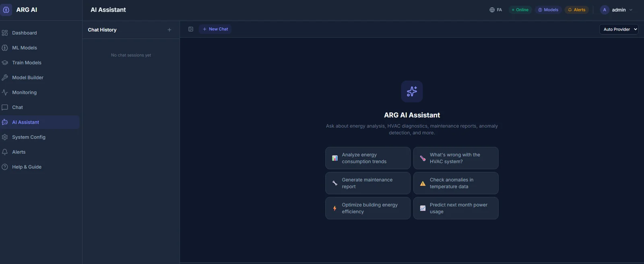Image resolution: width=644 pixels, height=264 pixels.
Task: Click the warning triangle icon on anomalies card
Action: click(423, 183)
